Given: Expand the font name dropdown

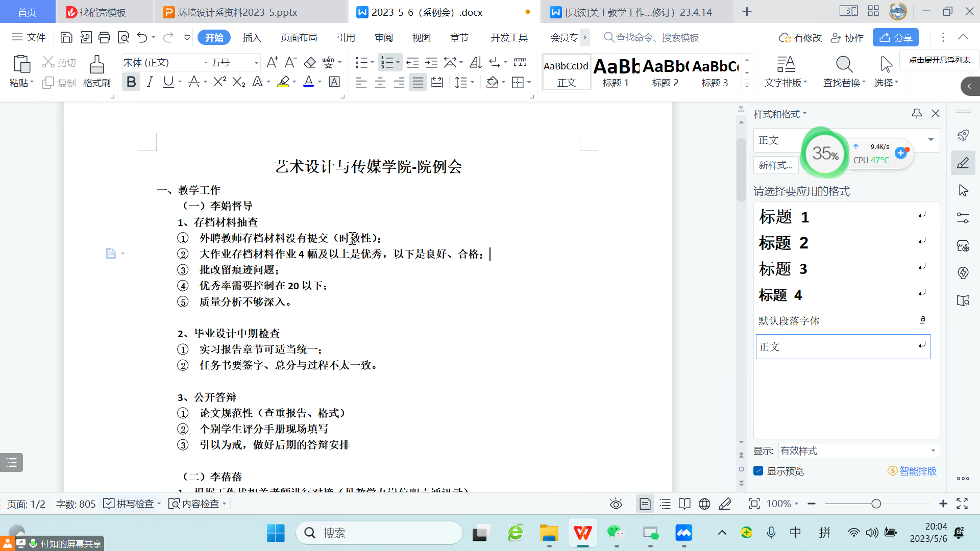Looking at the screenshot, I should click(206, 63).
